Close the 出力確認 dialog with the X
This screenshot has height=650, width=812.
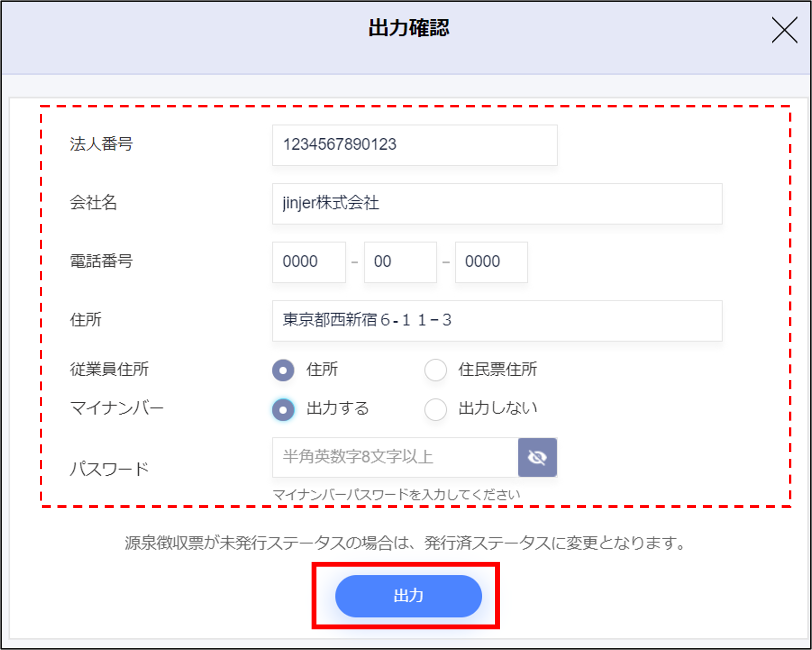coord(784,30)
